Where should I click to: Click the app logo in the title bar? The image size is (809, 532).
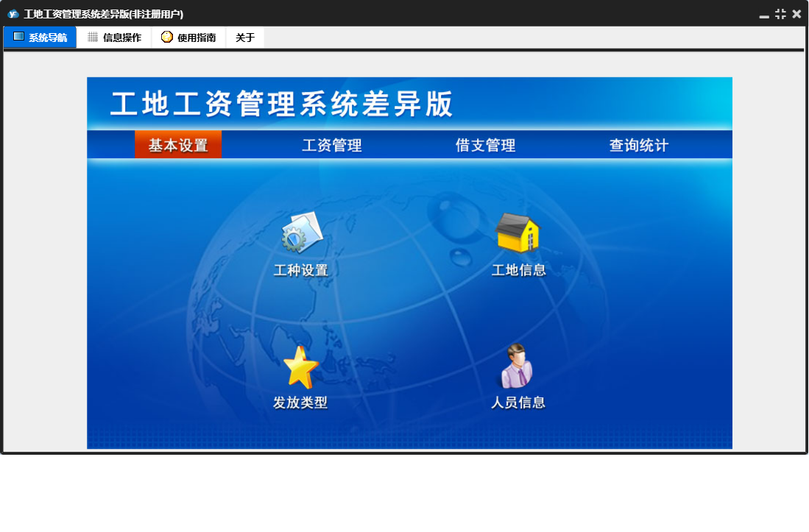point(13,14)
